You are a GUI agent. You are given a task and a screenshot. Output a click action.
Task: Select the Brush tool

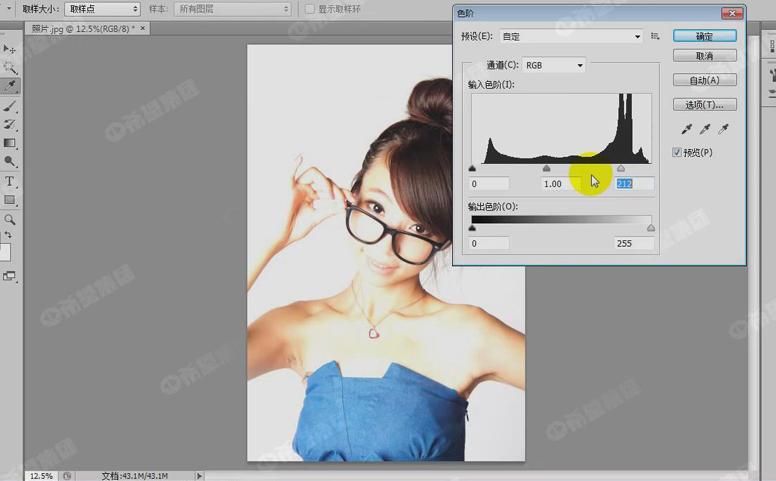point(10,105)
